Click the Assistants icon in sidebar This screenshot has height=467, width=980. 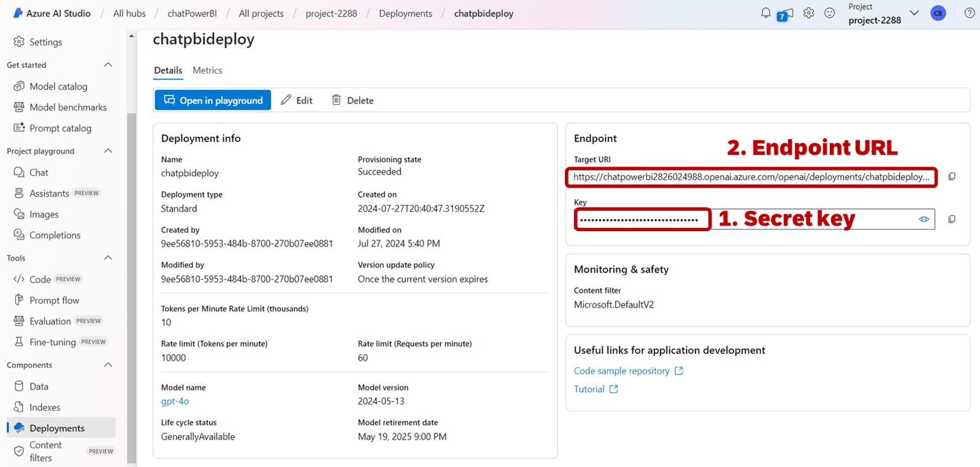click(x=19, y=193)
